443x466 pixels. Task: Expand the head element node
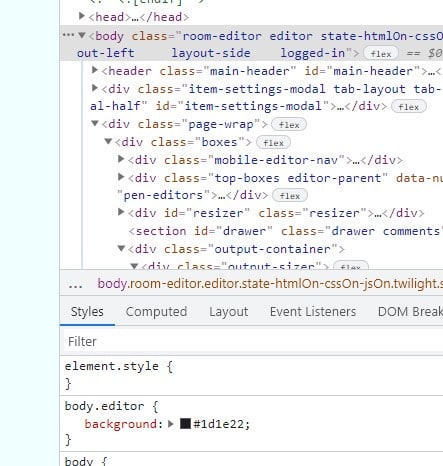pos(82,16)
